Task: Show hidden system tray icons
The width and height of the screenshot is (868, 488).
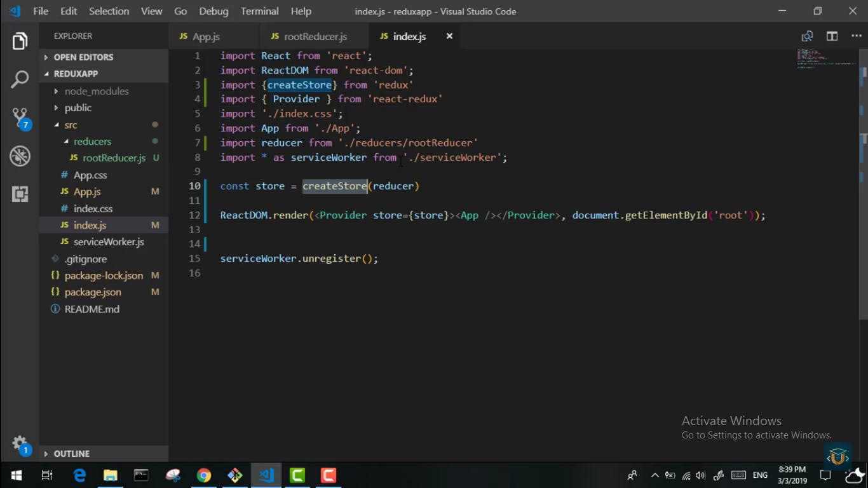Action: coord(654,475)
